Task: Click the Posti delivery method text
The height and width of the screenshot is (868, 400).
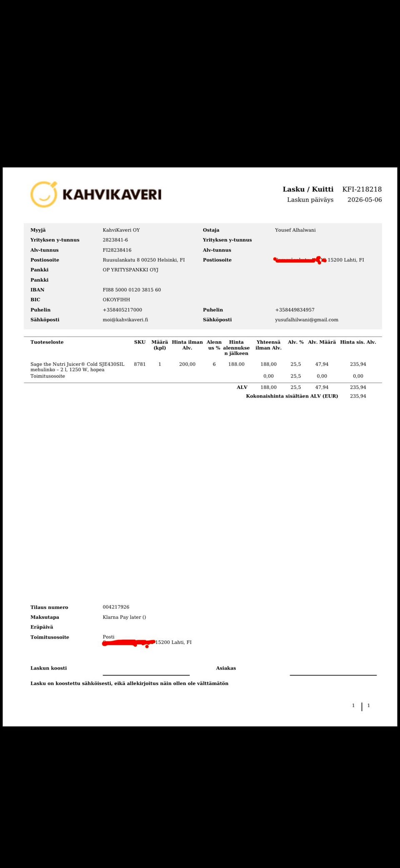Action: 108,637
